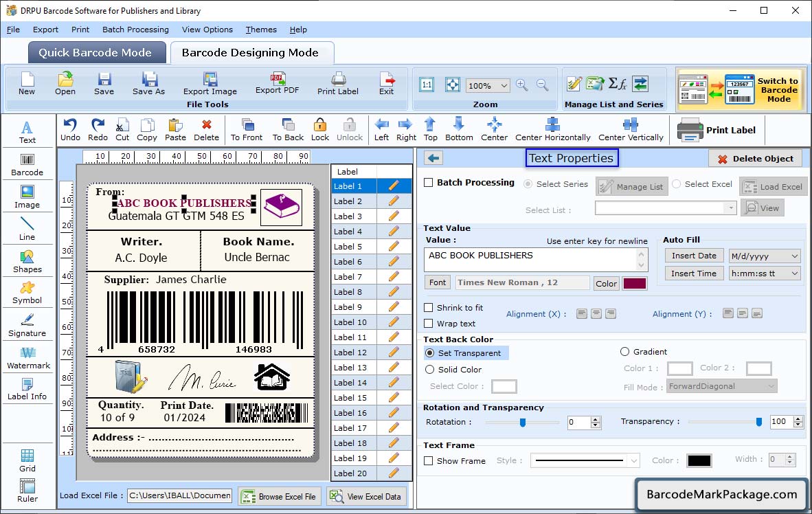812x514 pixels.
Task: Select the Symbol tool
Action: click(27, 293)
